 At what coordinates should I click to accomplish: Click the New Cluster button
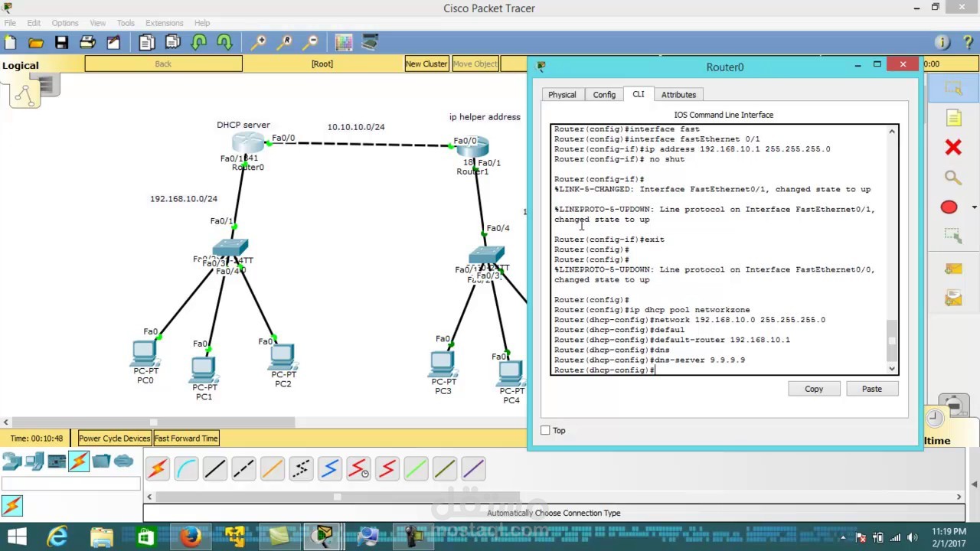426,64
